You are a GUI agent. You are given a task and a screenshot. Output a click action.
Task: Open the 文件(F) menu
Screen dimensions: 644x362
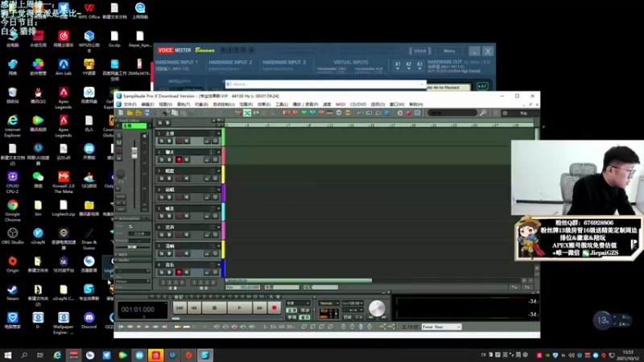click(x=130, y=105)
